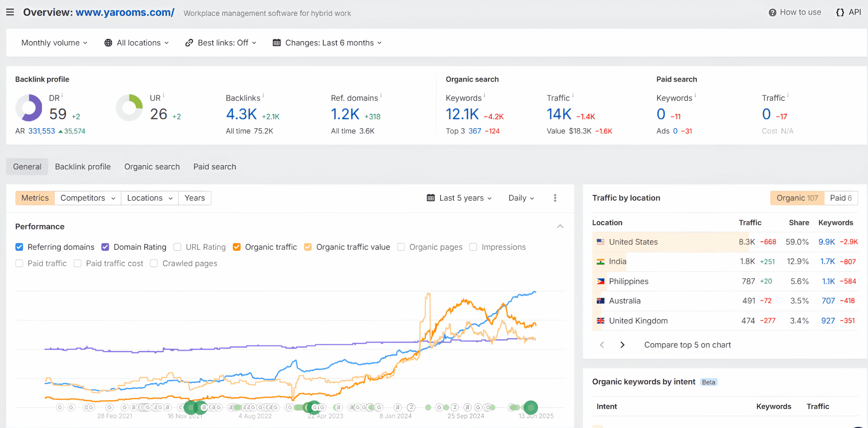Enable Organic pages checkbox
The image size is (868, 428).
pos(401,247)
